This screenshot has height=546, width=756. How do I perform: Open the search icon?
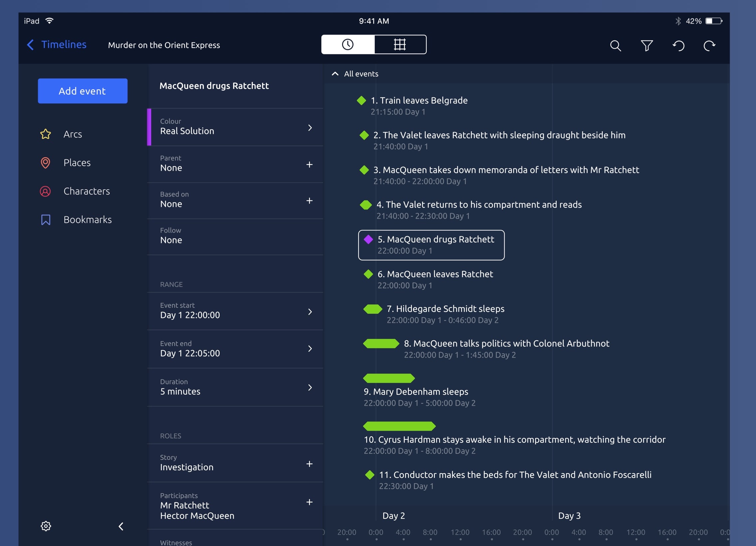pos(615,45)
